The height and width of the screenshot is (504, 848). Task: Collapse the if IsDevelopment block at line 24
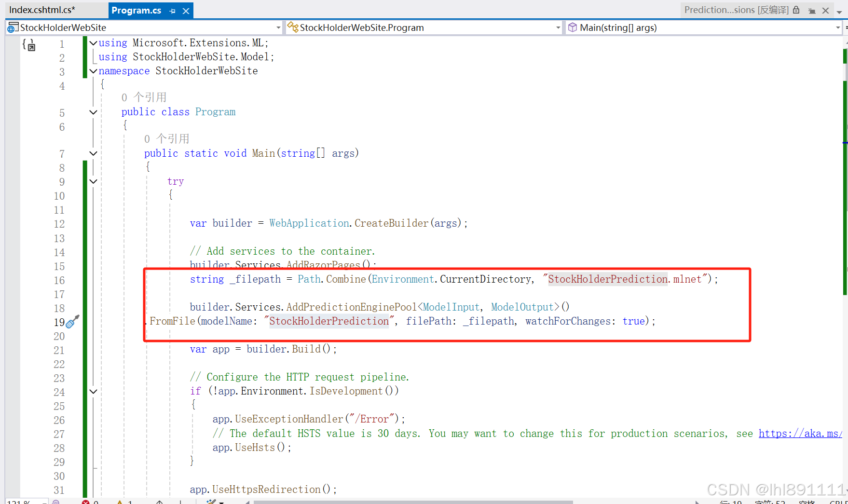(94, 391)
